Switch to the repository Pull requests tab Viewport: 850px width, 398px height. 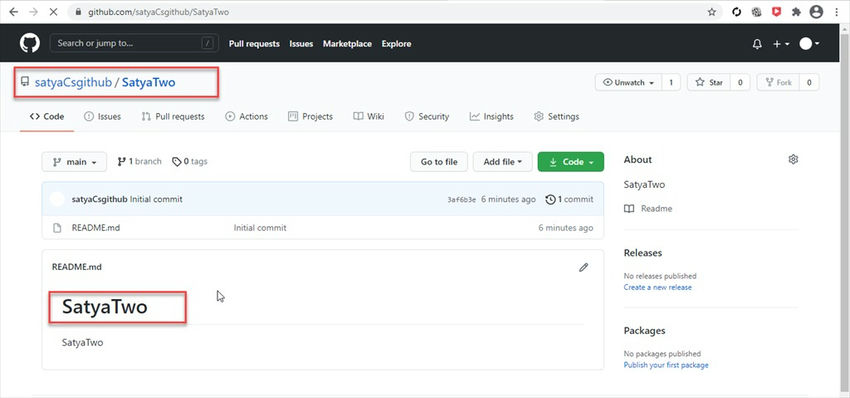173,117
